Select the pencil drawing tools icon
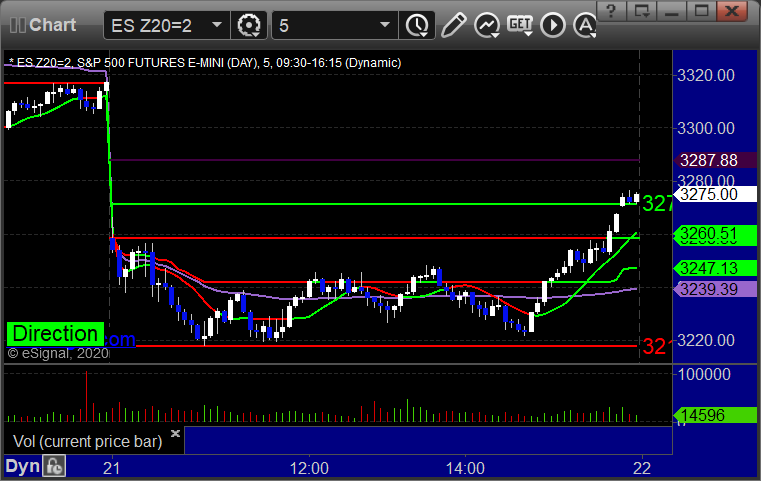 tap(454, 25)
